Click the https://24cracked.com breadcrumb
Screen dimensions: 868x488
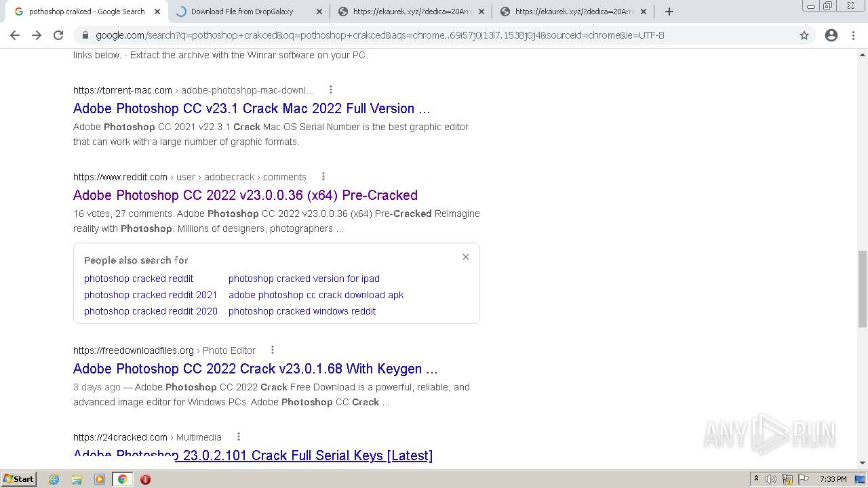(120, 437)
